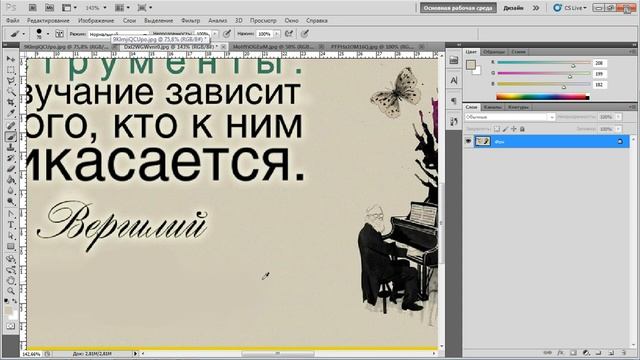Open the Фильтр menu
The height and width of the screenshot is (360, 640).
pos(190,20)
